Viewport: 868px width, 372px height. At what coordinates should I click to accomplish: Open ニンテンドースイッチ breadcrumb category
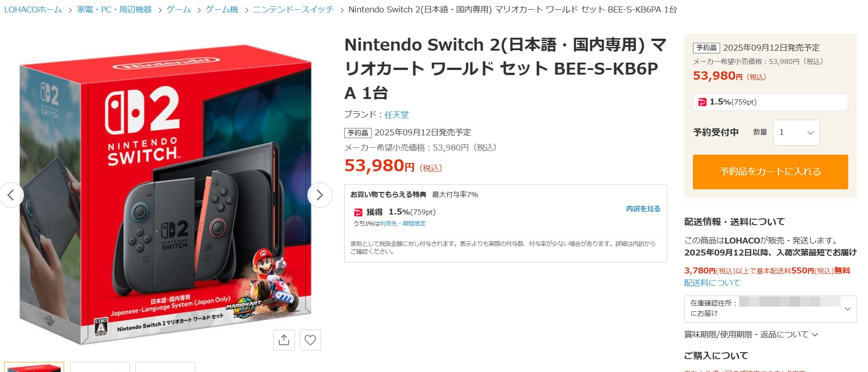[x=293, y=10]
